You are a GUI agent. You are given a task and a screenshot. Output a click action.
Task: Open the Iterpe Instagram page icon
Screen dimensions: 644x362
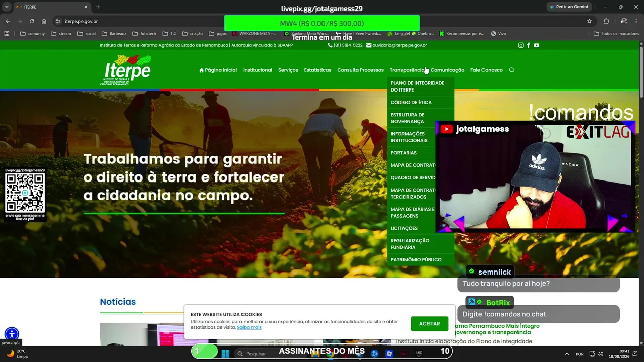tap(521, 45)
